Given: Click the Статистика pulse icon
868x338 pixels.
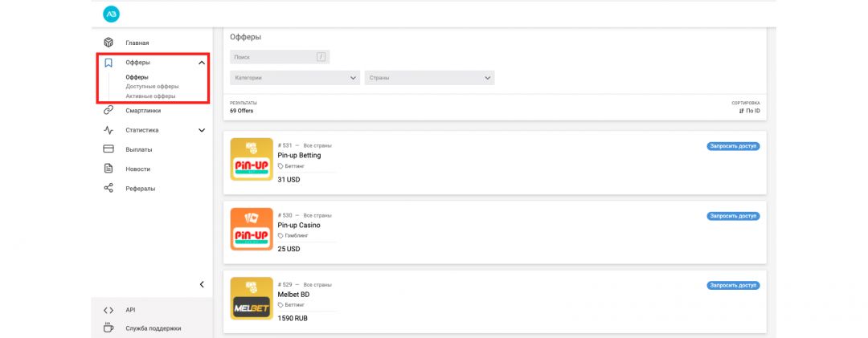Looking at the screenshot, I should click(108, 130).
